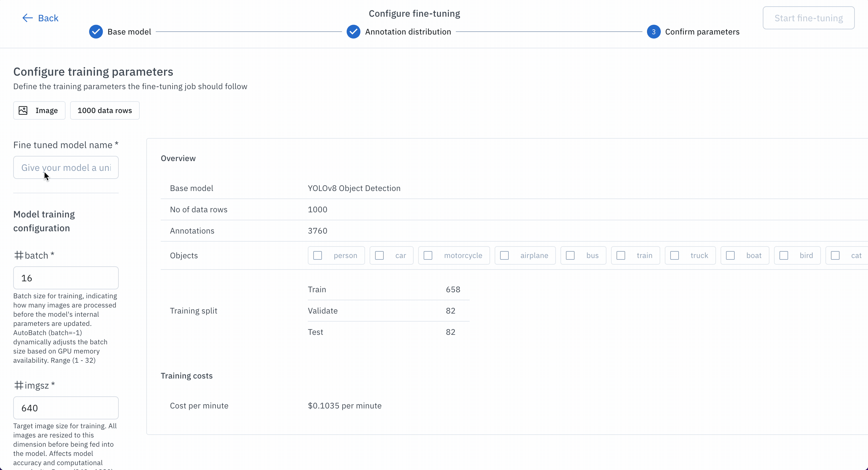
Task: Toggle the person object checkbox
Action: point(318,256)
